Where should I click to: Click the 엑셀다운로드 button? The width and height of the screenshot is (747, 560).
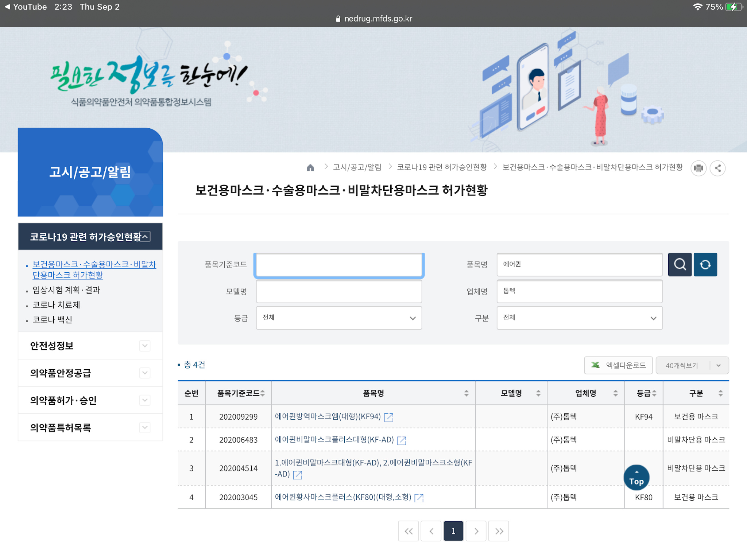pyautogui.click(x=618, y=365)
